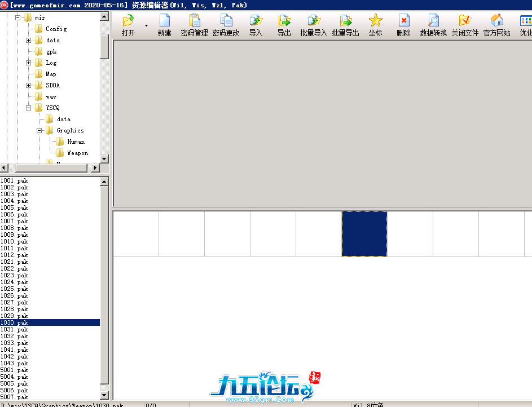This screenshot has width=532, height=407.
Task: Expand the SDOA folder node
Action: coord(29,85)
